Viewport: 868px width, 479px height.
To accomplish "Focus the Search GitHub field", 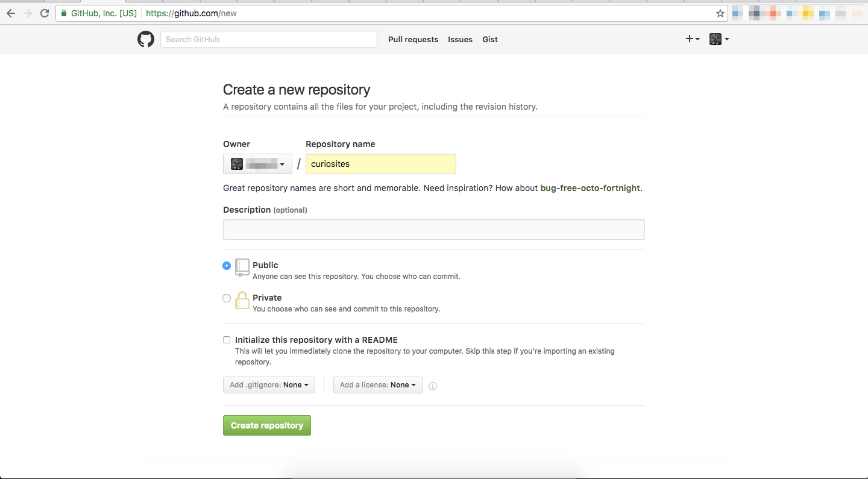I will 269,39.
